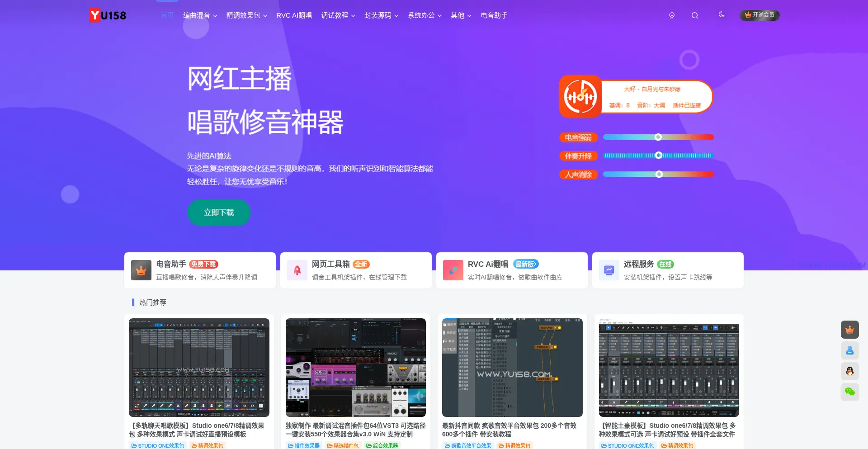Click the 在线 badge
This screenshot has width=868, height=449.
[665, 265]
